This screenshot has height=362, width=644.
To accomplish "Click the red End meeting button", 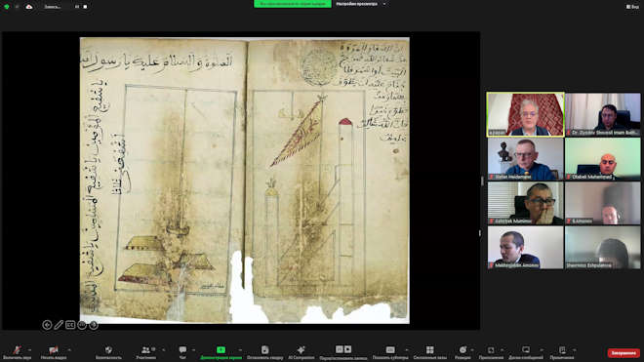I will pos(624,353).
